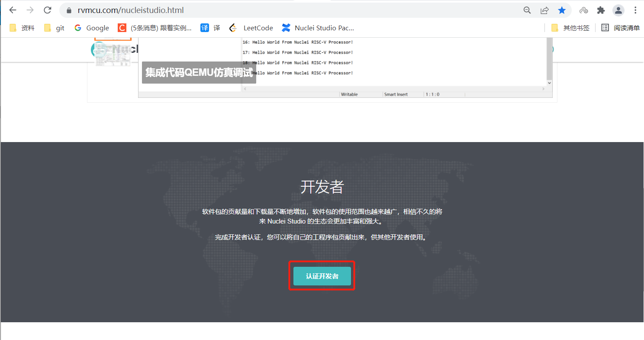Open the Chrome profile avatar

619,10
